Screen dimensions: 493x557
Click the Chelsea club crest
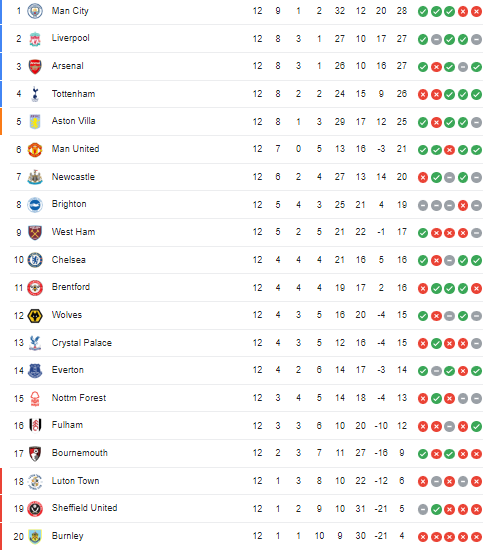point(35,260)
